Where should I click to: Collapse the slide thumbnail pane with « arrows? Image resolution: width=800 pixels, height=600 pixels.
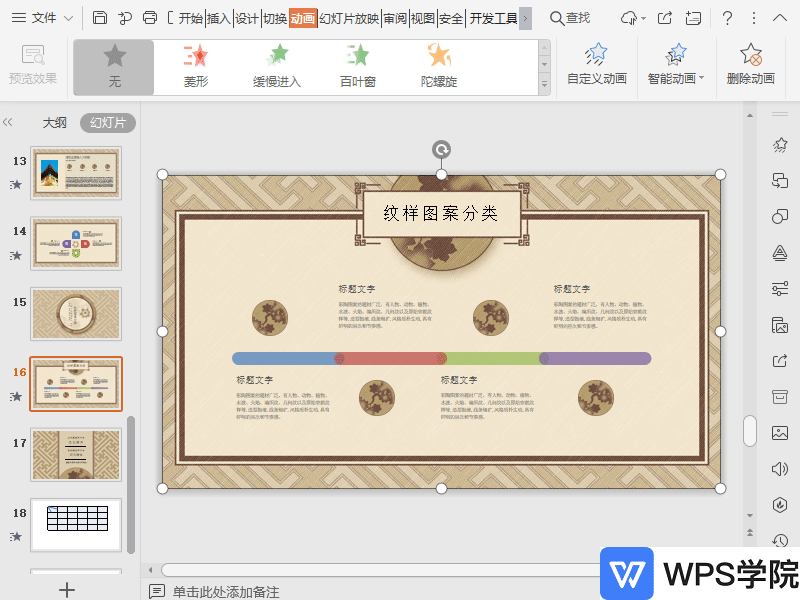[10, 122]
